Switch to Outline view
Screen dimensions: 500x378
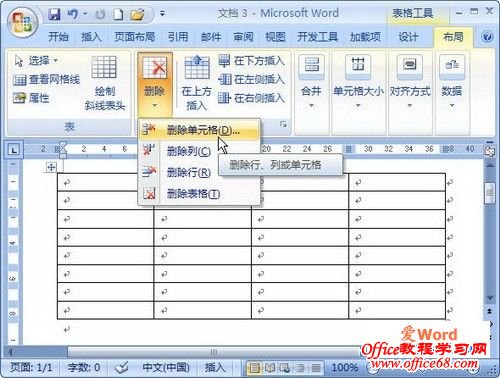click(300, 368)
